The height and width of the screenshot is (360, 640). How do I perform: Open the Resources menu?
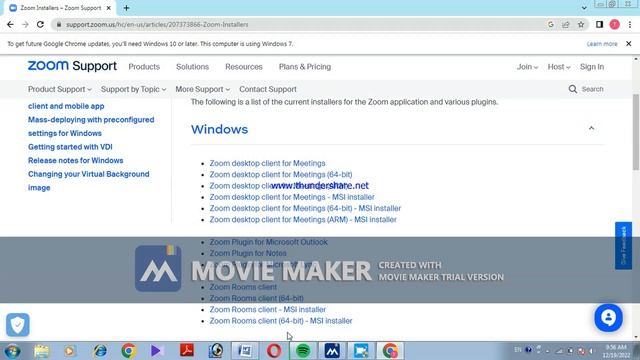(x=244, y=67)
